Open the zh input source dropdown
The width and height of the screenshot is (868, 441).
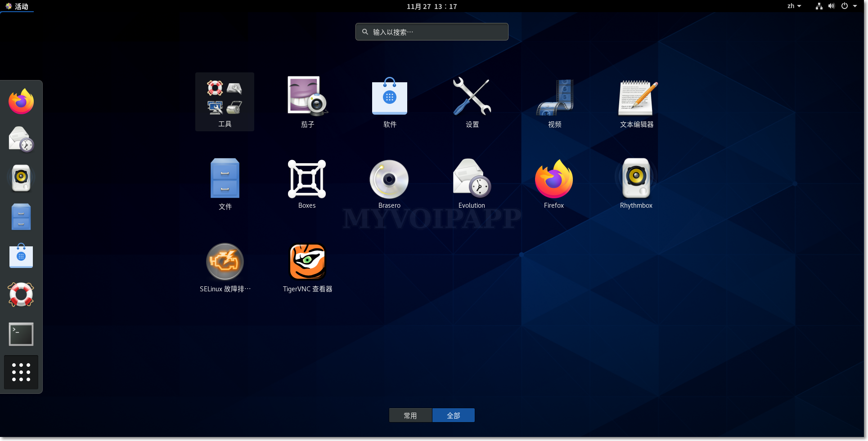(794, 6)
